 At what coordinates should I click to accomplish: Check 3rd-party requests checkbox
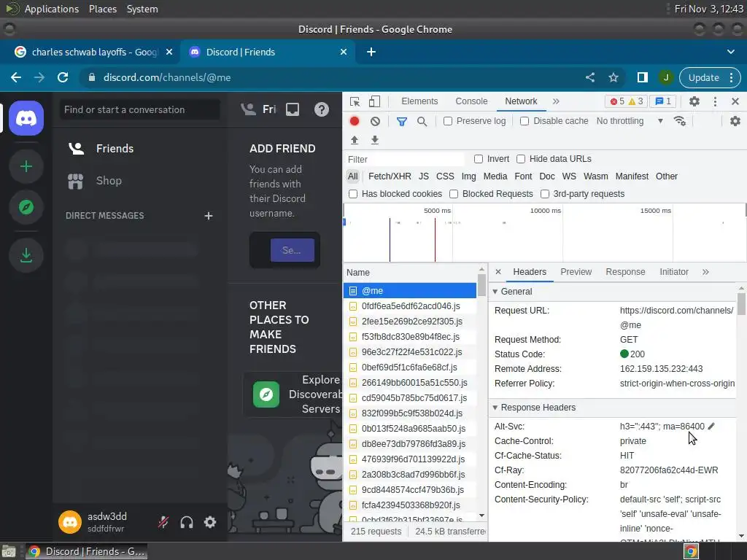point(544,194)
